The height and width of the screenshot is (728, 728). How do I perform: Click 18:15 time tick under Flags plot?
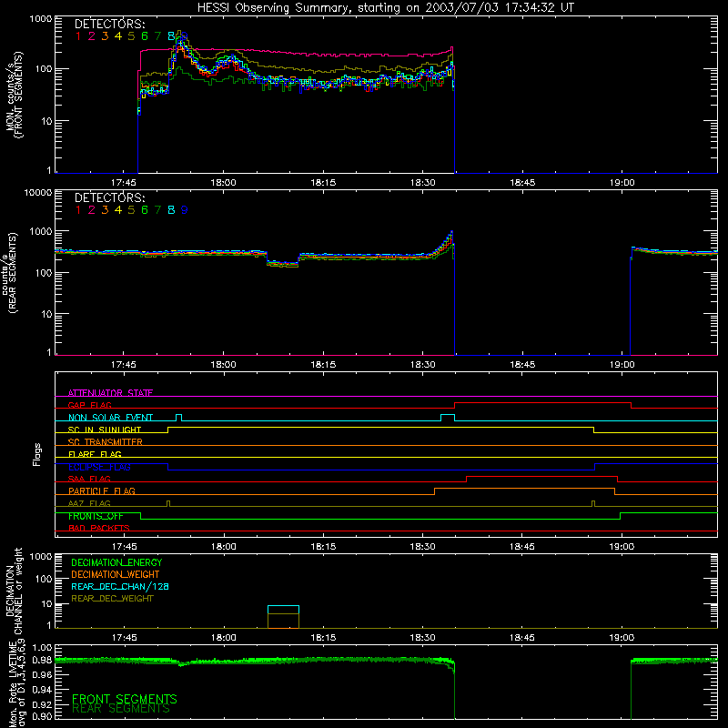click(323, 547)
